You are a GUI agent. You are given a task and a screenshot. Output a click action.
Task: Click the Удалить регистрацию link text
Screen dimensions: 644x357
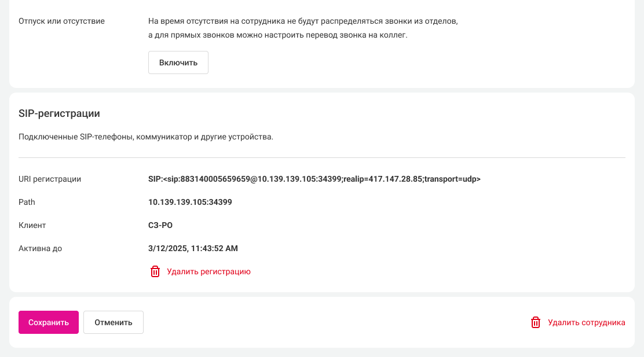pyautogui.click(x=208, y=271)
